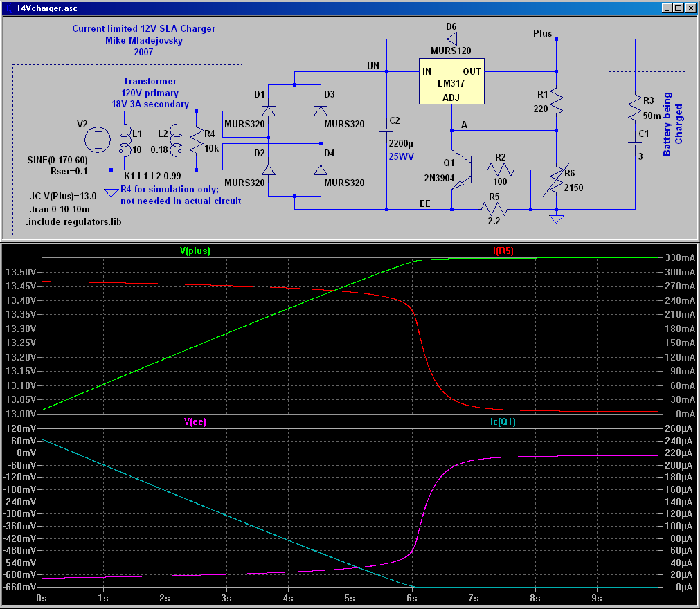Click the 13.50V axis label
The width and height of the screenshot is (700, 609).
[x=21, y=272]
